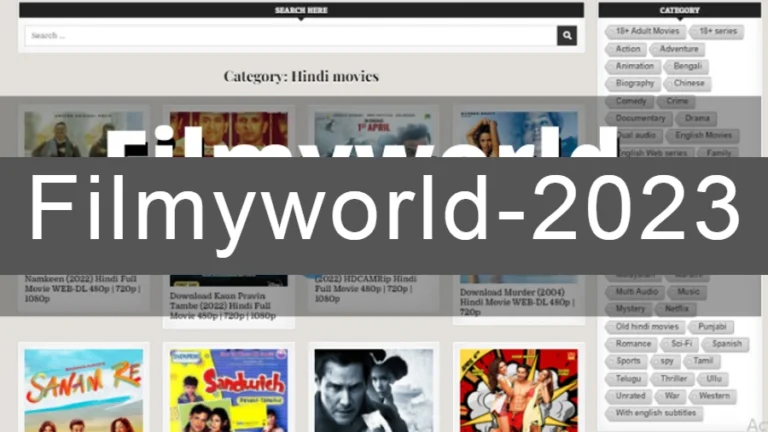Open the 18+ series category tag
The image size is (768, 432).
[x=717, y=31]
